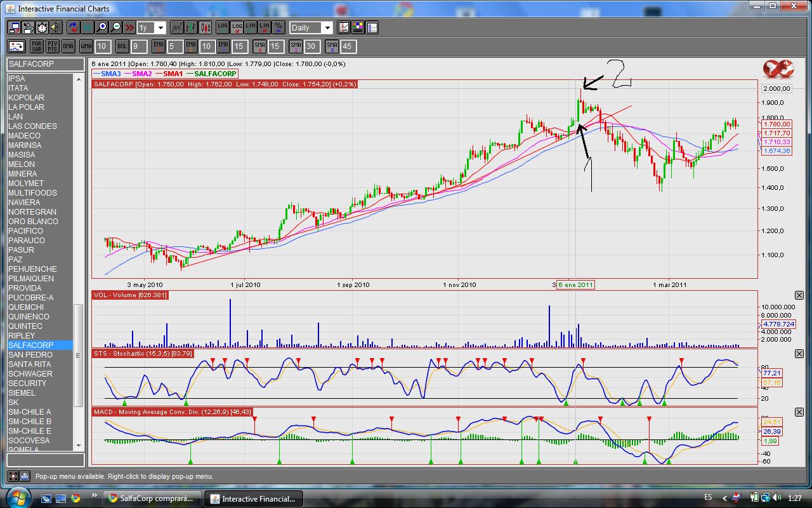Click the zoom out magnifier icon
This screenshot has height=508, width=812.
coord(115,27)
